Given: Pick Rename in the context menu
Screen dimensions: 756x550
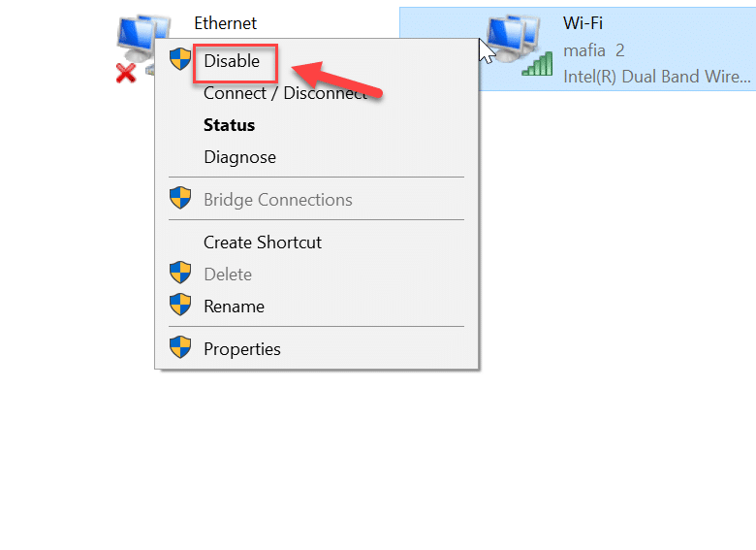Looking at the screenshot, I should (234, 307).
